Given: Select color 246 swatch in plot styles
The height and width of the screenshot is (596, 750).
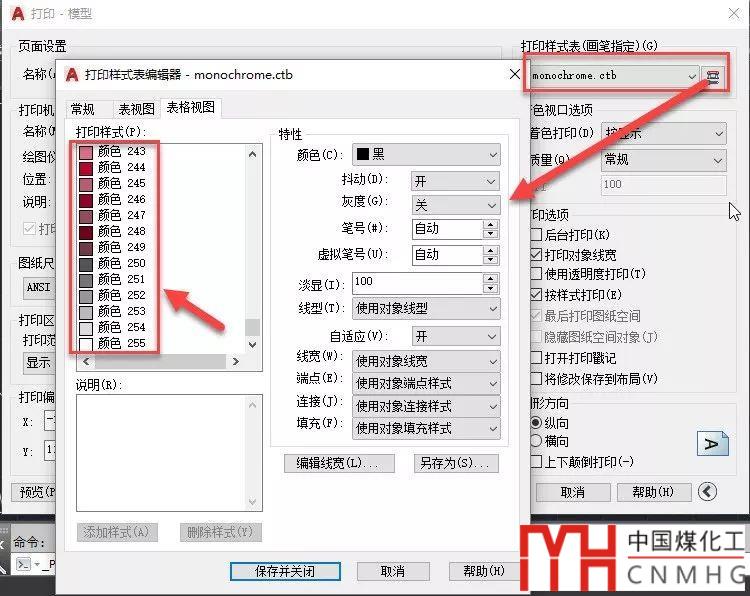Looking at the screenshot, I should 86,200.
